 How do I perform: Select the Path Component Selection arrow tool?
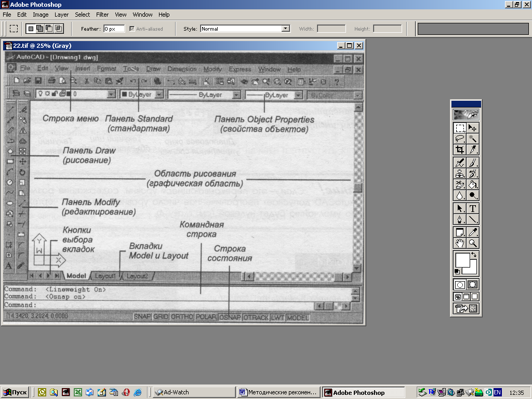[x=460, y=208]
